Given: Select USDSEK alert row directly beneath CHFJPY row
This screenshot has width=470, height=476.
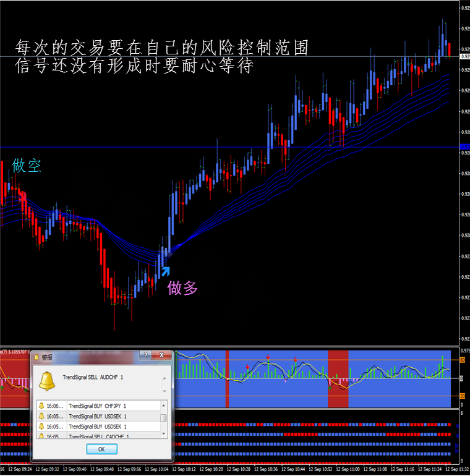Looking at the screenshot, I should (x=98, y=416).
